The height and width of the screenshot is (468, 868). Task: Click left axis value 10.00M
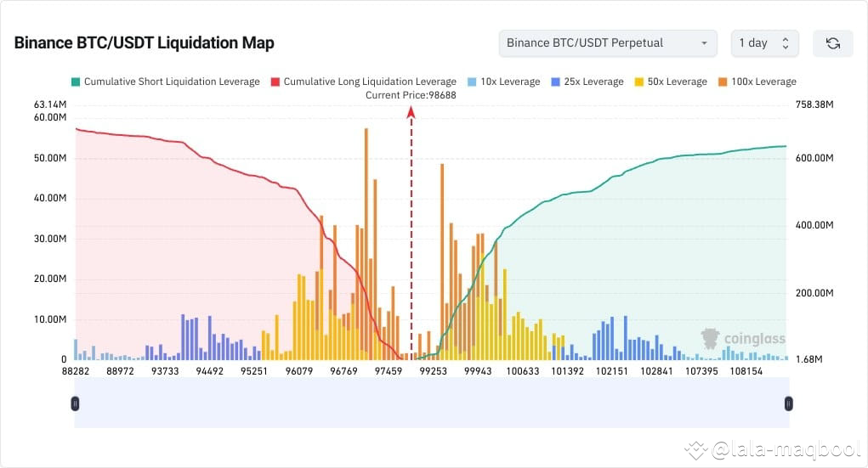[x=50, y=319]
